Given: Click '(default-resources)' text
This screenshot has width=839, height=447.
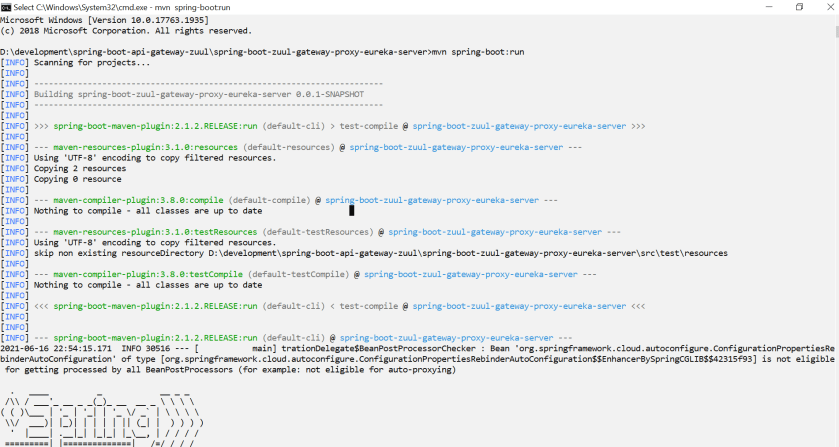Looking at the screenshot, I should tap(289, 147).
